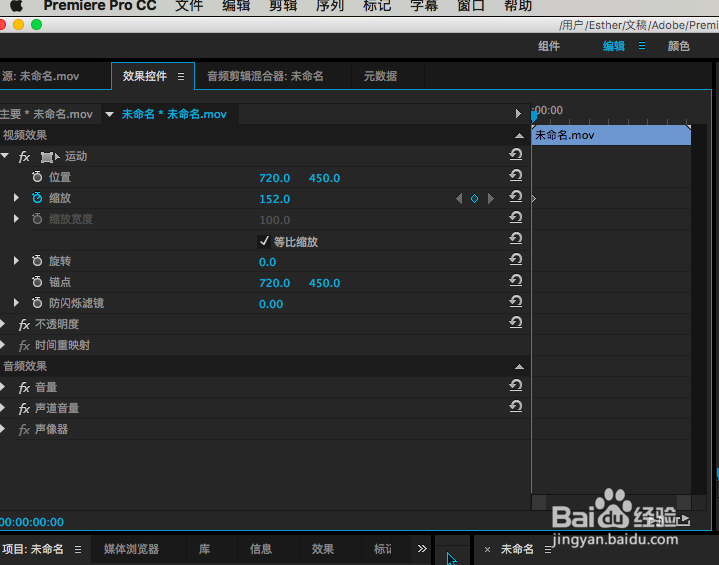Toggle fx for 不透明度 effect
Screen dimensions: 719x565
click(x=24, y=325)
